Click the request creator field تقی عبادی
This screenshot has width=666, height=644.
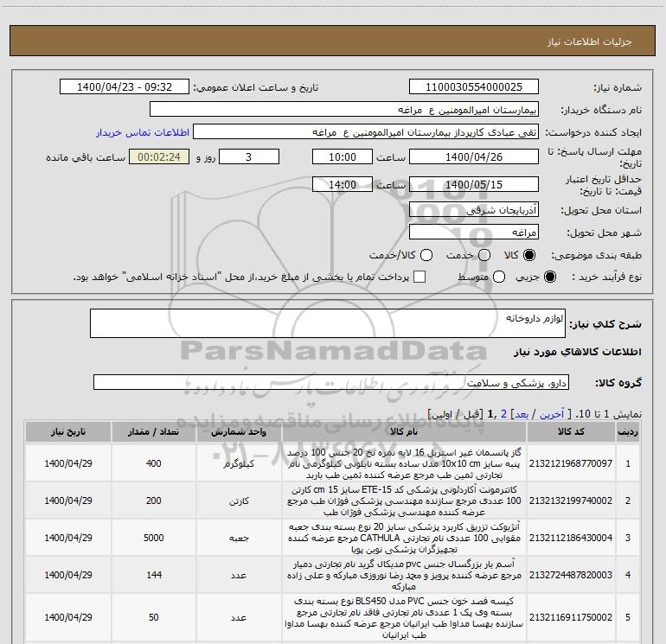tap(366, 132)
